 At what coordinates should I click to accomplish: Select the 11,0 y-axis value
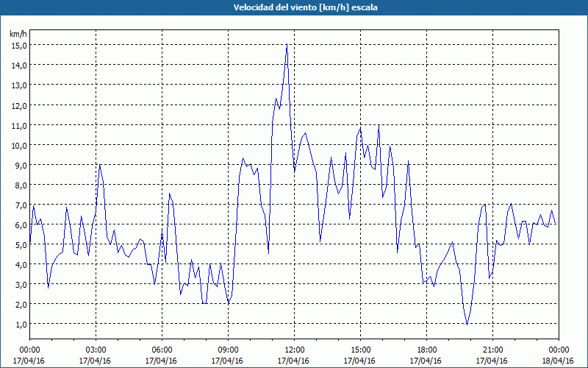20,125
